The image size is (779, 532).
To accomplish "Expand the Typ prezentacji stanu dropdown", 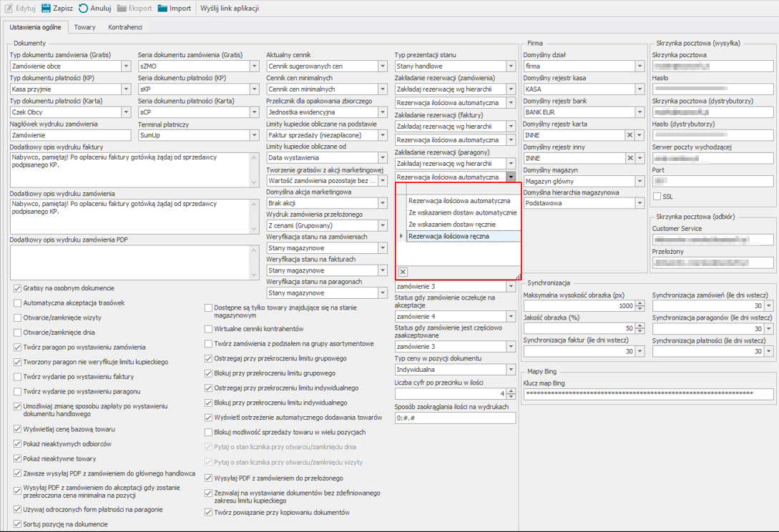I will click(x=511, y=66).
